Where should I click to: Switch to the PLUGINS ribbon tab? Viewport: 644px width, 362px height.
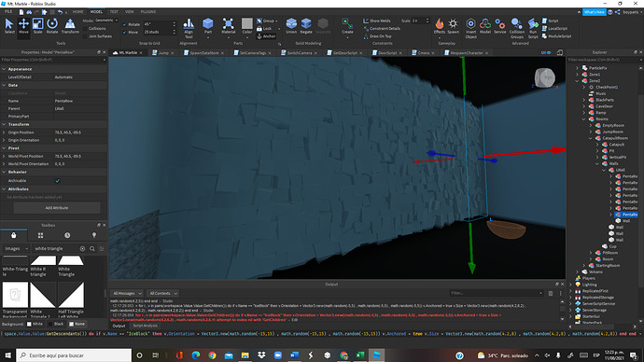[x=148, y=12]
